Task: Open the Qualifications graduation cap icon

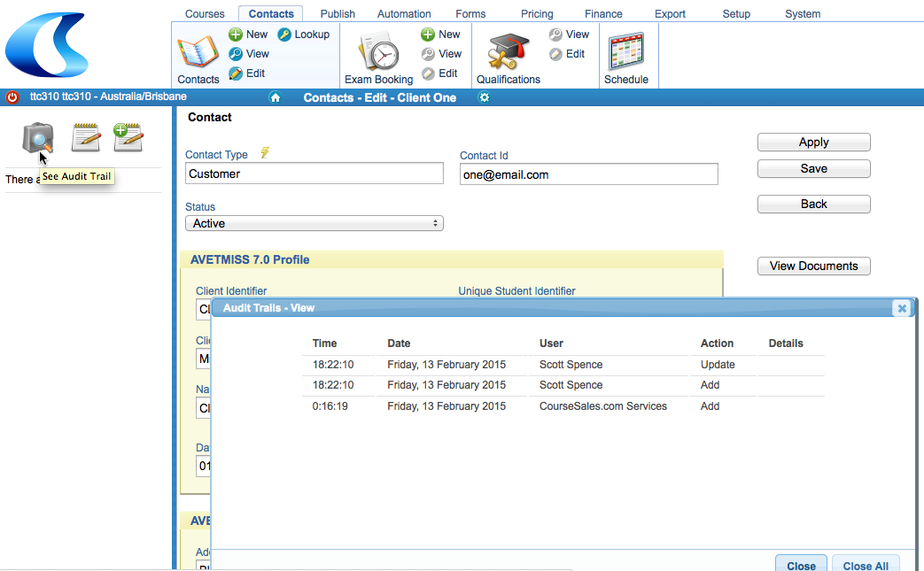Action: [508, 52]
